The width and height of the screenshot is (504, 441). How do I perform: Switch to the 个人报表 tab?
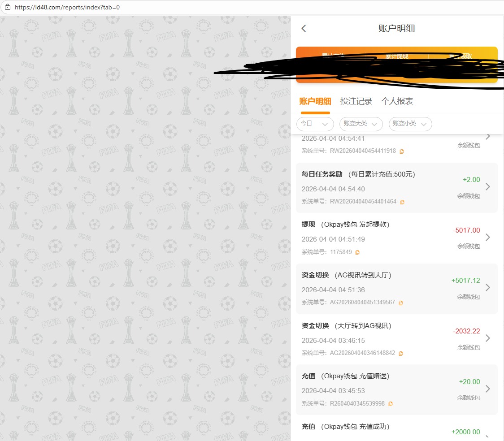click(x=397, y=101)
